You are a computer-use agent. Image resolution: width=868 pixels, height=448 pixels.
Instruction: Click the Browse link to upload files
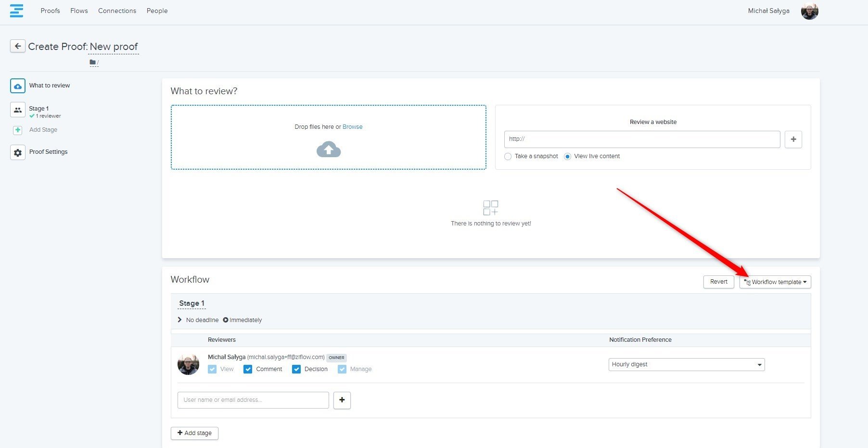click(352, 127)
